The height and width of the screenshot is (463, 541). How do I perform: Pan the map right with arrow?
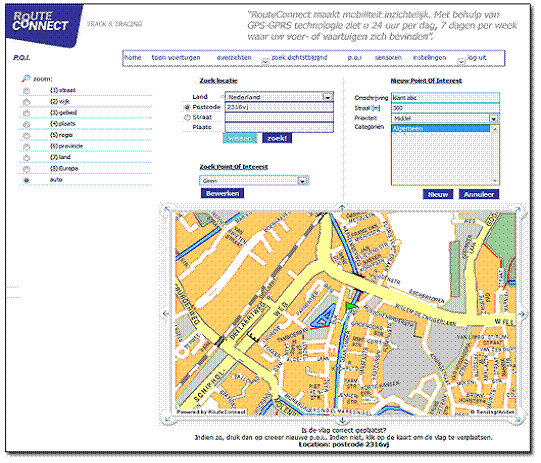point(522,314)
